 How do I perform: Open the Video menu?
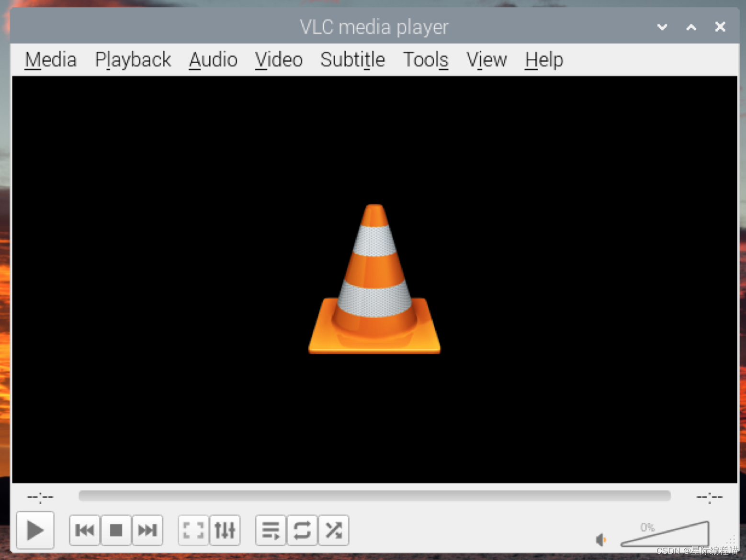click(279, 60)
